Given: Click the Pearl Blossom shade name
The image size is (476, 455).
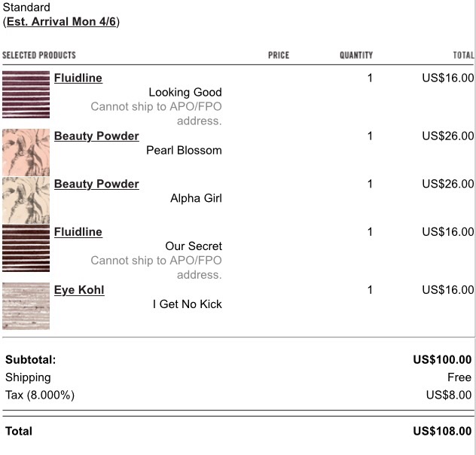Looking at the screenshot, I should 184,151.
